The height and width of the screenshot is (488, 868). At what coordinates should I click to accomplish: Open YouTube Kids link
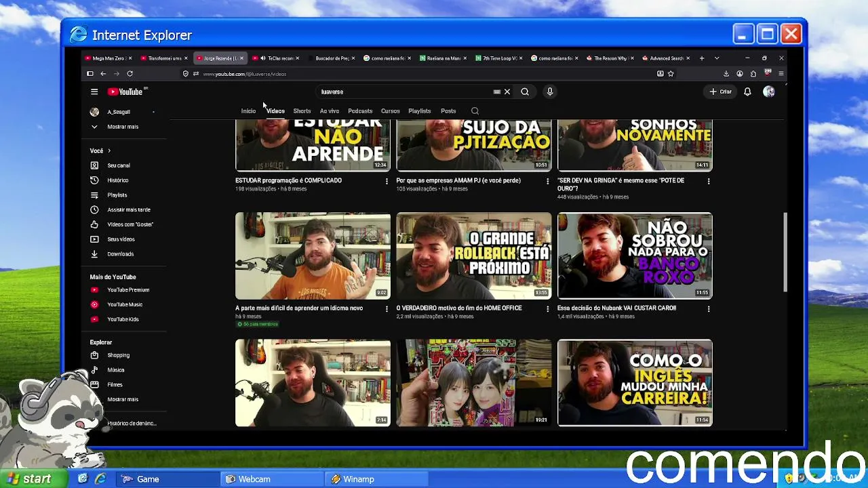coord(123,319)
